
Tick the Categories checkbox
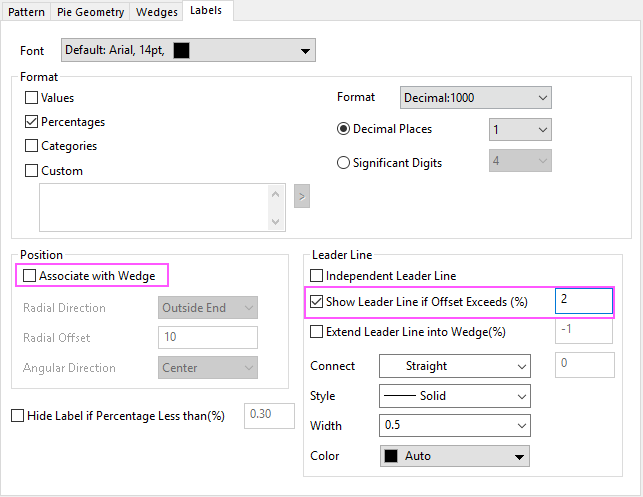coord(32,146)
